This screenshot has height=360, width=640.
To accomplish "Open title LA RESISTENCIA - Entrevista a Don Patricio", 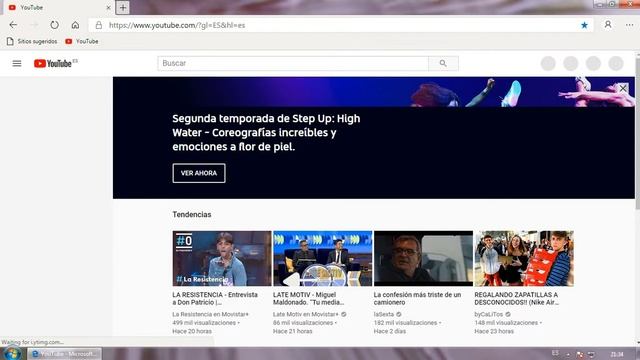I will click(x=215, y=298).
